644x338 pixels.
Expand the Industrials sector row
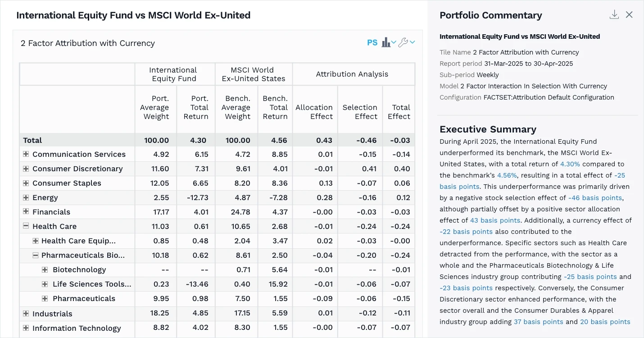[x=25, y=313]
